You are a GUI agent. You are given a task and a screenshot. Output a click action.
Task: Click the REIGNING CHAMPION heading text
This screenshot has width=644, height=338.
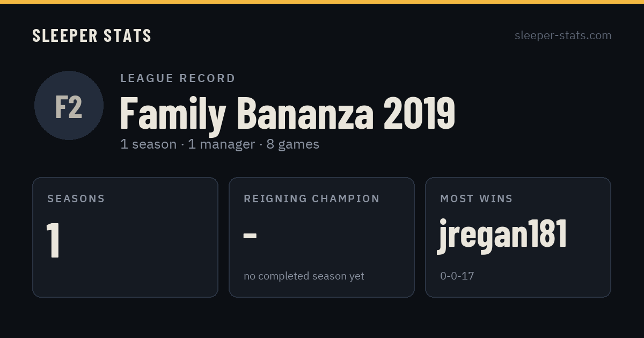pos(312,199)
